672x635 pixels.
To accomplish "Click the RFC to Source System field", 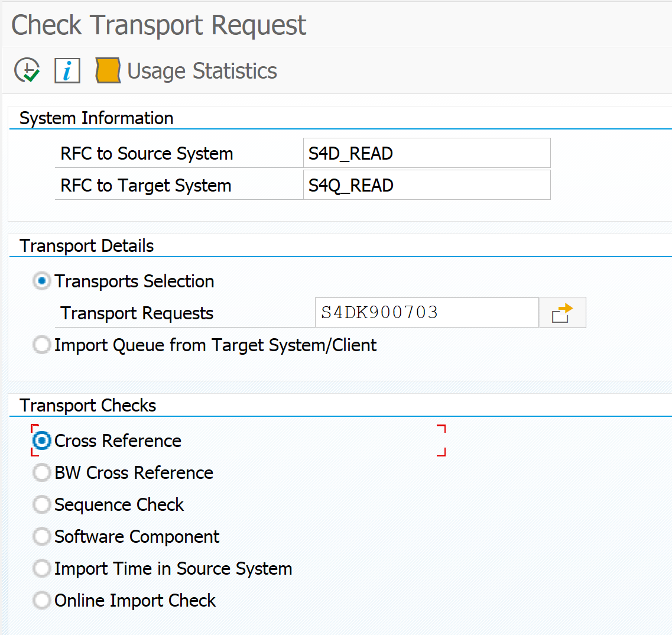I will click(426, 153).
